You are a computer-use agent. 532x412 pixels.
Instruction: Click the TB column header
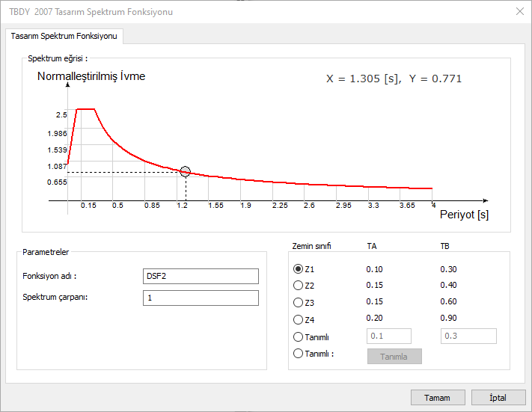point(444,246)
